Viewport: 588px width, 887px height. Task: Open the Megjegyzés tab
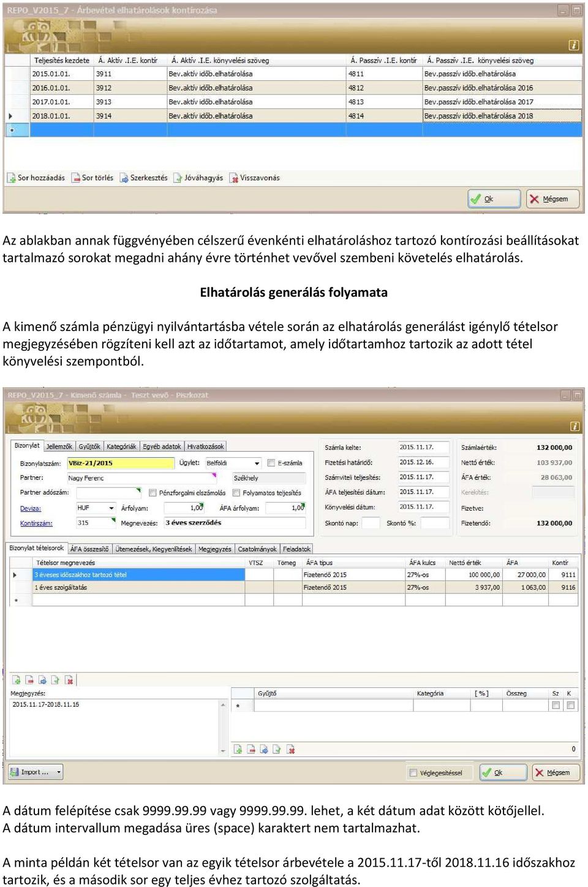[x=215, y=549]
